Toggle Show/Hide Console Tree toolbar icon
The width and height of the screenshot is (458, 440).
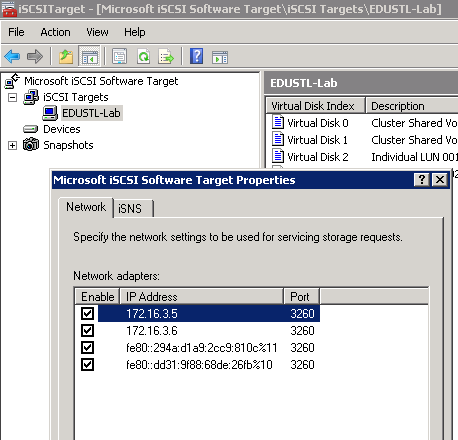click(x=89, y=56)
